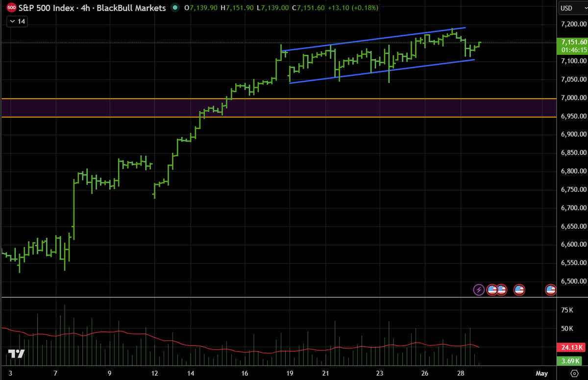
Task: Click date label 16 on time axis
Action: pos(245,373)
